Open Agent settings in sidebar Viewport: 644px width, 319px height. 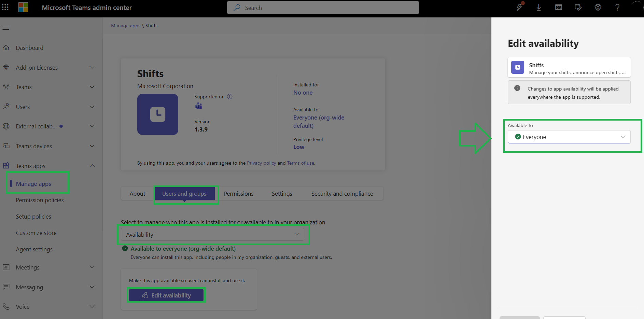[34, 249]
